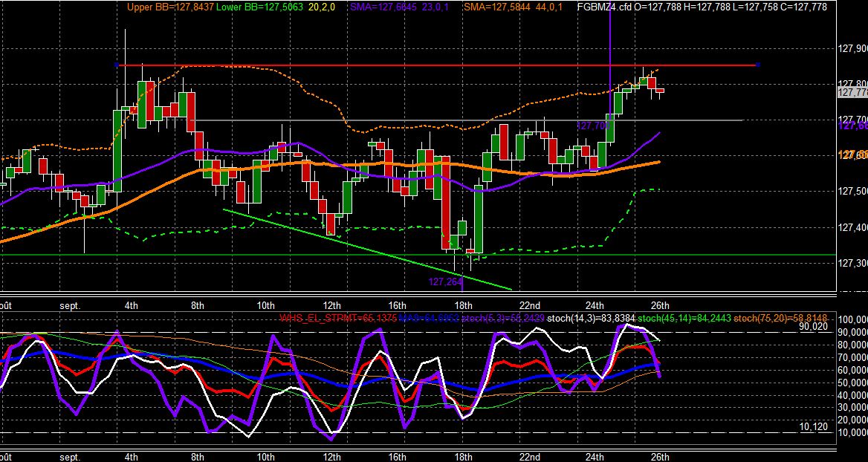Click the 80,000 stochastic axis label
This screenshot has width=868, height=462.
pos(853,345)
